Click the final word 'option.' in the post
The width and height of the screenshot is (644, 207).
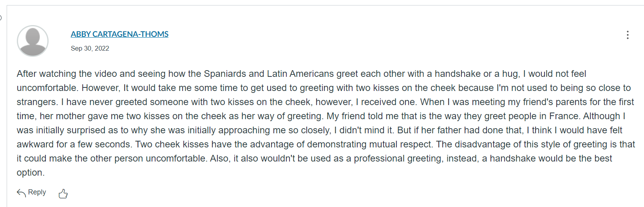click(x=31, y=173)
